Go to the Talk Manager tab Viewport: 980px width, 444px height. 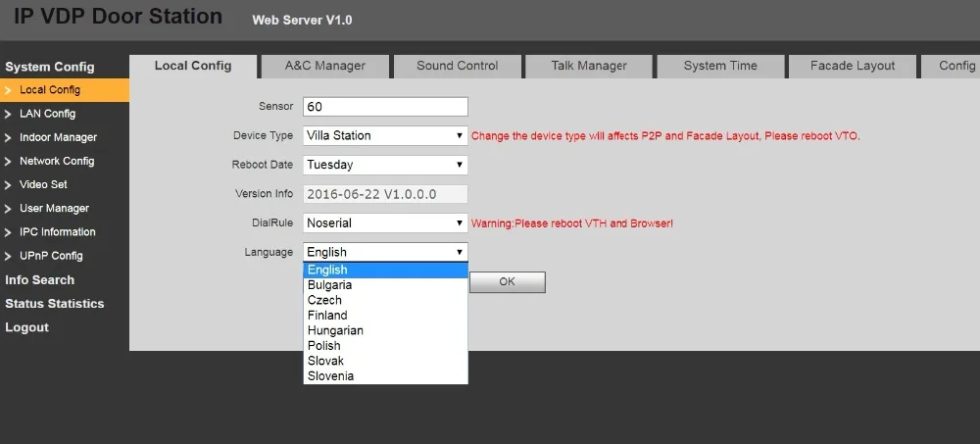pos(589,66)
